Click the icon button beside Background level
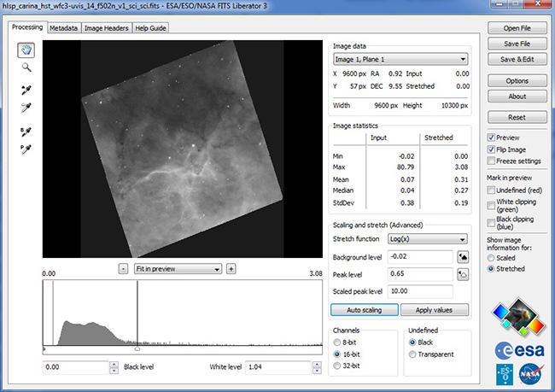555x392 pixels. point(463,256)
